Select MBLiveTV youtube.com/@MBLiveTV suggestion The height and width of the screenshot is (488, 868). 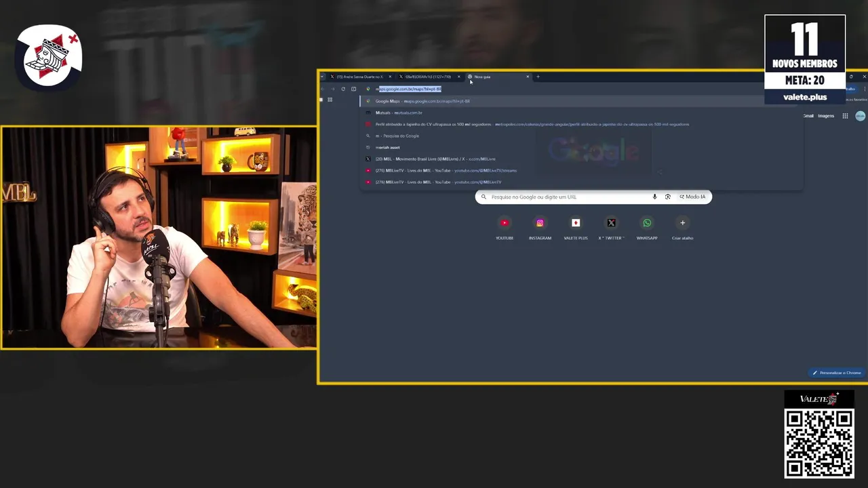click(x=580, y=182)
